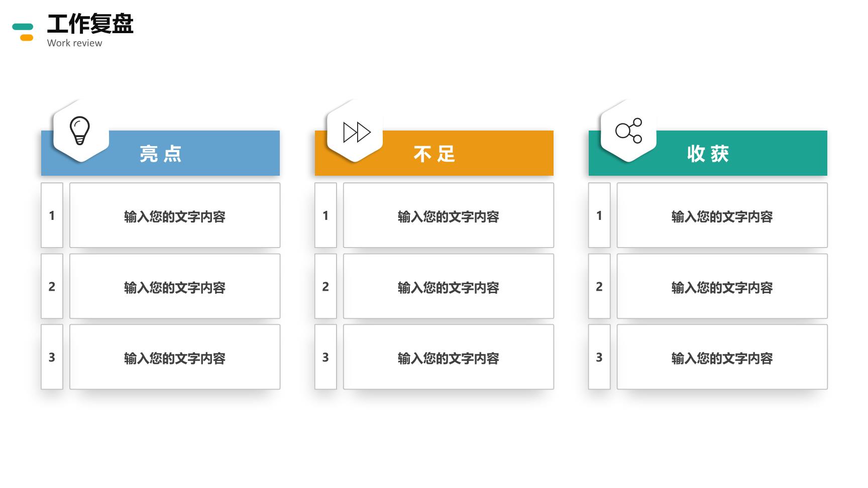Select the Work review subtitle

[x=74, y=43]
